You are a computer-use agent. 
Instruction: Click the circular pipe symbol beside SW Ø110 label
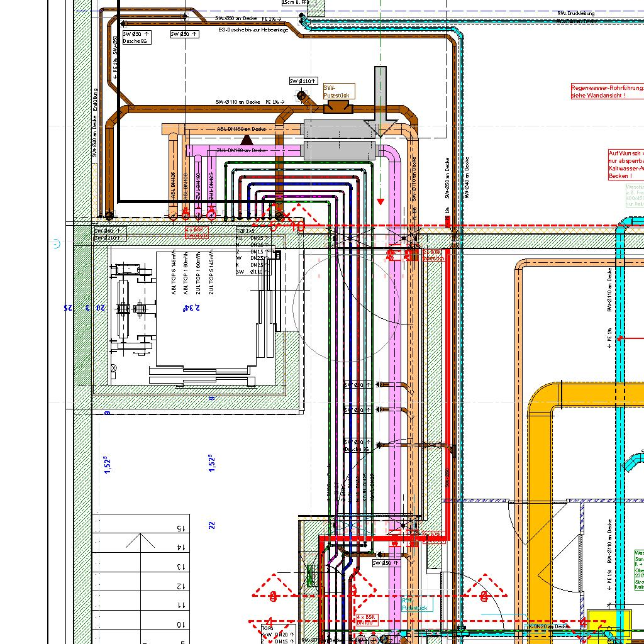[302, 96]
